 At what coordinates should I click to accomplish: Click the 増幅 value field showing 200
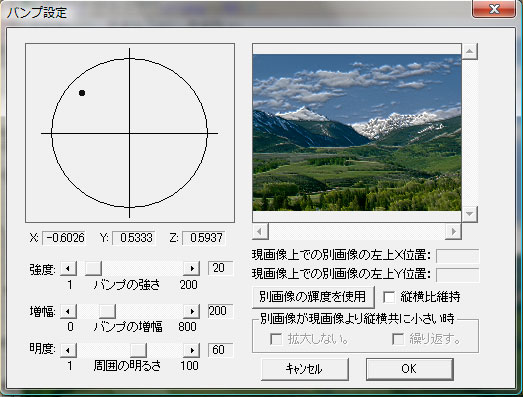(220, 311)
